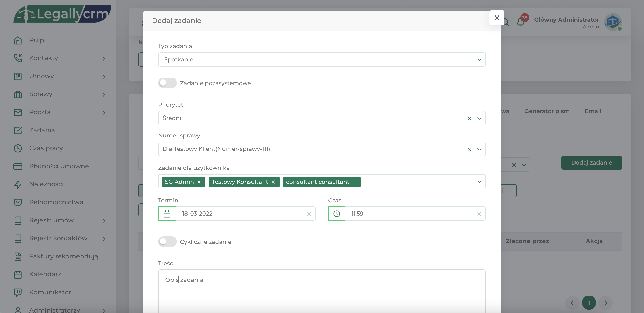The image size is (644, 313).
Task: Open the Zadanie dla użytkownika dropdown arrow
Action: coord(479,182)
